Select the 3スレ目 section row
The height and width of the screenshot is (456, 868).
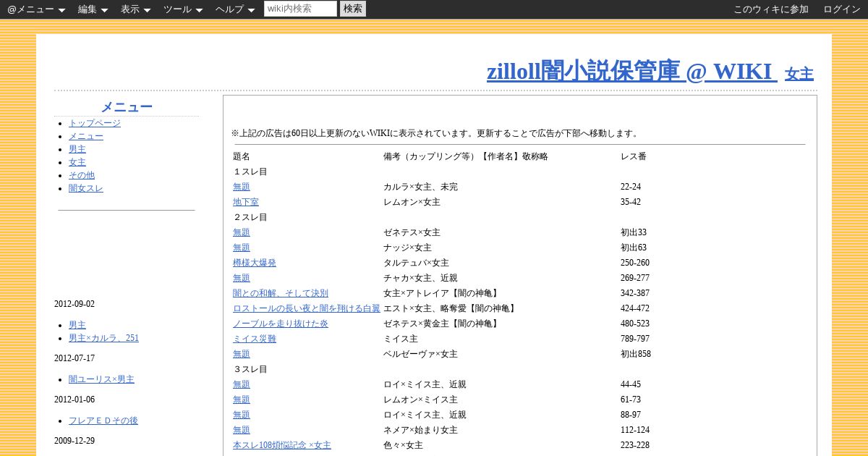click(250, 369)
